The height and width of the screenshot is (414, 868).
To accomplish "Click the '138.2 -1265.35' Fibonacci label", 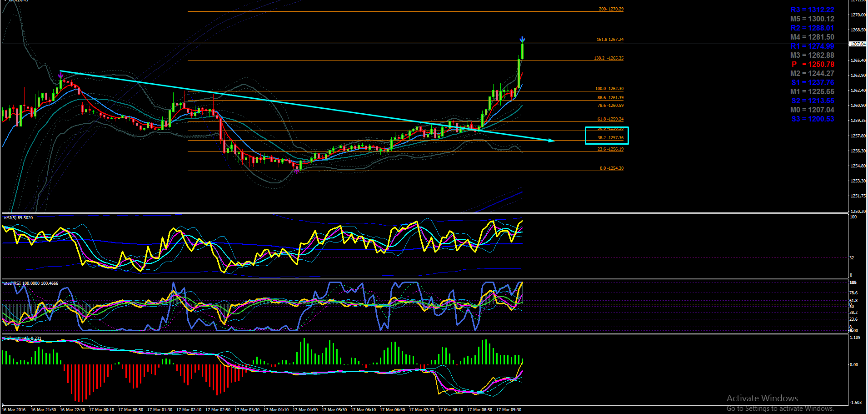I will [x=609, y=58].
